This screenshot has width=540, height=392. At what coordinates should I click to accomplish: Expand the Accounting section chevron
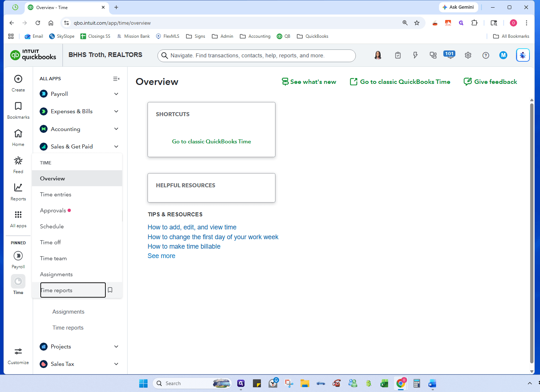116,129
